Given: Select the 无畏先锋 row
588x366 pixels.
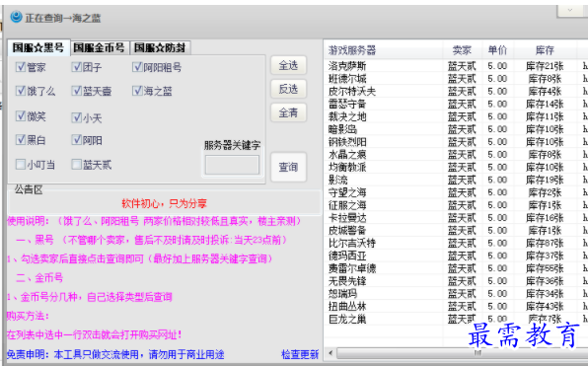Looking at the screenshot, I should click(456, 281).
